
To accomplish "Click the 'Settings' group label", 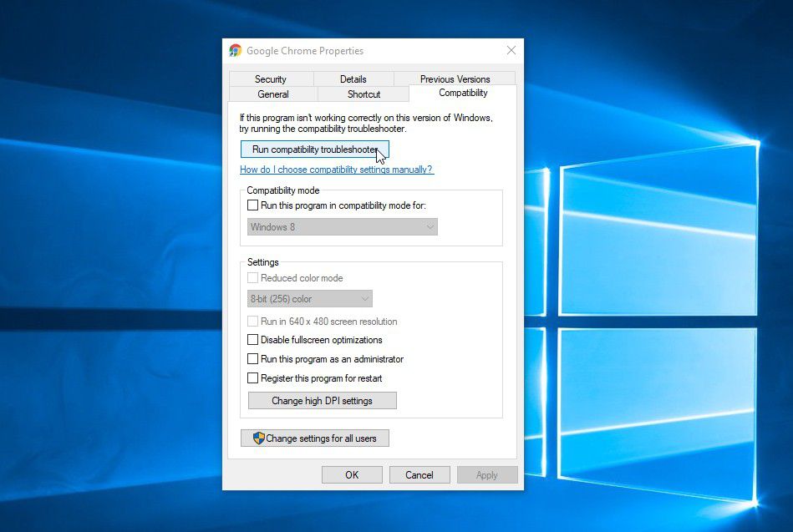I will pos(263,262).
